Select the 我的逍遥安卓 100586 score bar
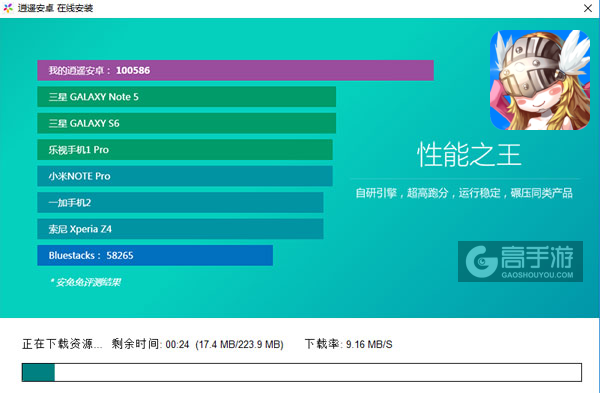This screenshot has height=393, width=600. pyautogui.click(x=235, y=70)
